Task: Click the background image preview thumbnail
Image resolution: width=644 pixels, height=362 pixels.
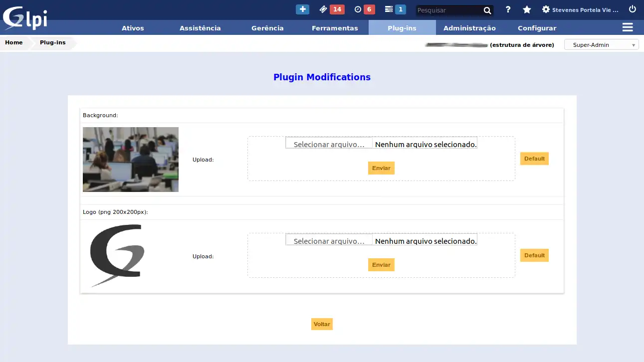Action: pyautogui.click(x=130, y=159)
